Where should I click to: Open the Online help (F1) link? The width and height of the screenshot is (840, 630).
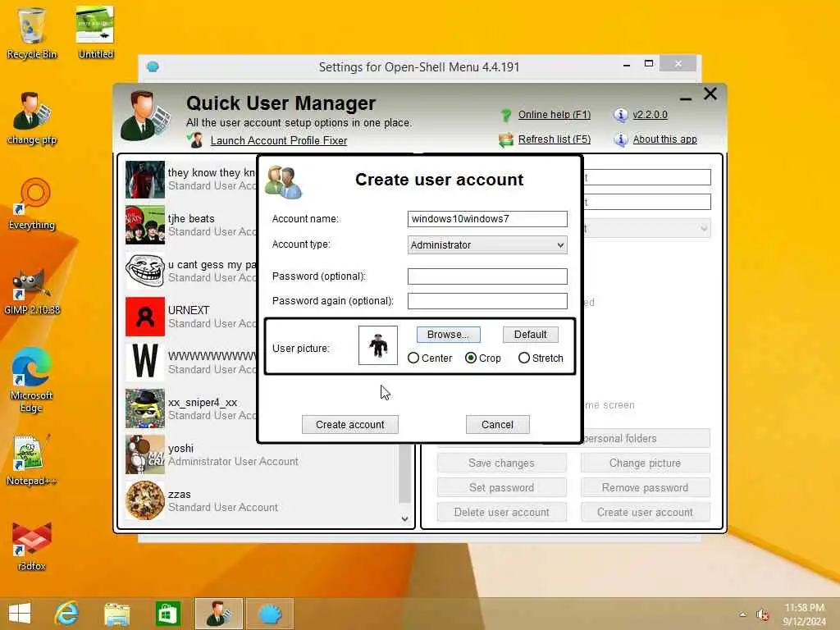coord(554,115)
